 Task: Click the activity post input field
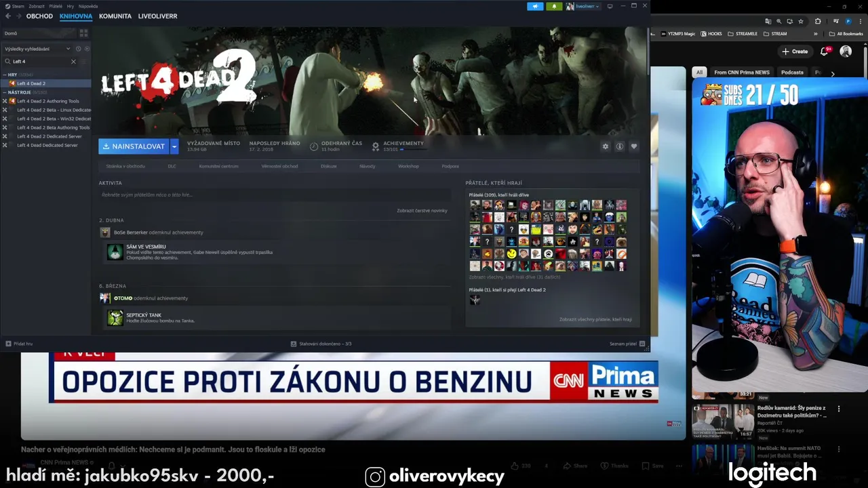click(x=274, y=195)
